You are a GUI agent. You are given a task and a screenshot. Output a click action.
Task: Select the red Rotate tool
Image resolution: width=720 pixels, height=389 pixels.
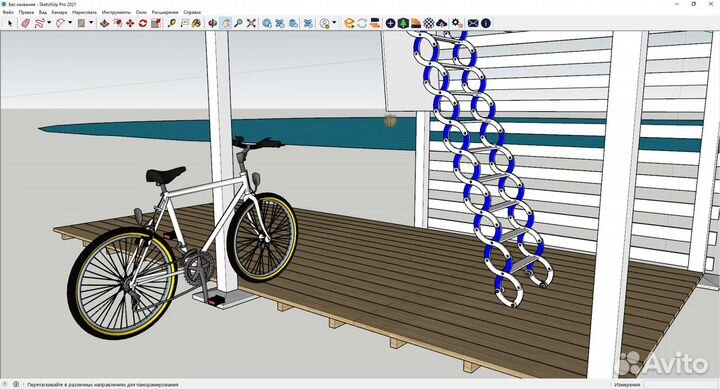[x=143, y=23]
